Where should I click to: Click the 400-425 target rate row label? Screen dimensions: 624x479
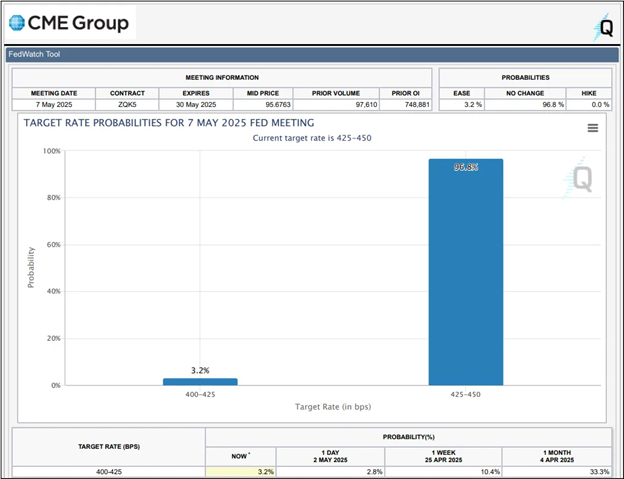[x=108, y=471]
